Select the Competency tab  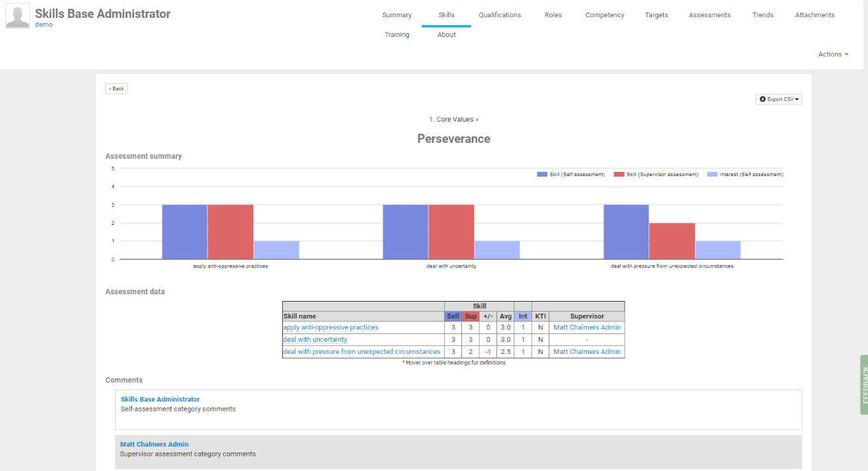pos(604,15)
